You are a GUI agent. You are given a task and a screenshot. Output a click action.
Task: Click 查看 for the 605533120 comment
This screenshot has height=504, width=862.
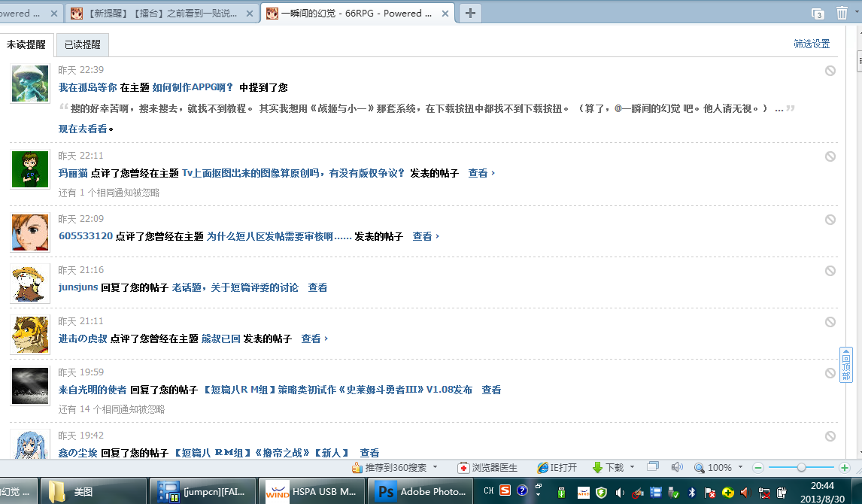coord(426,236)
